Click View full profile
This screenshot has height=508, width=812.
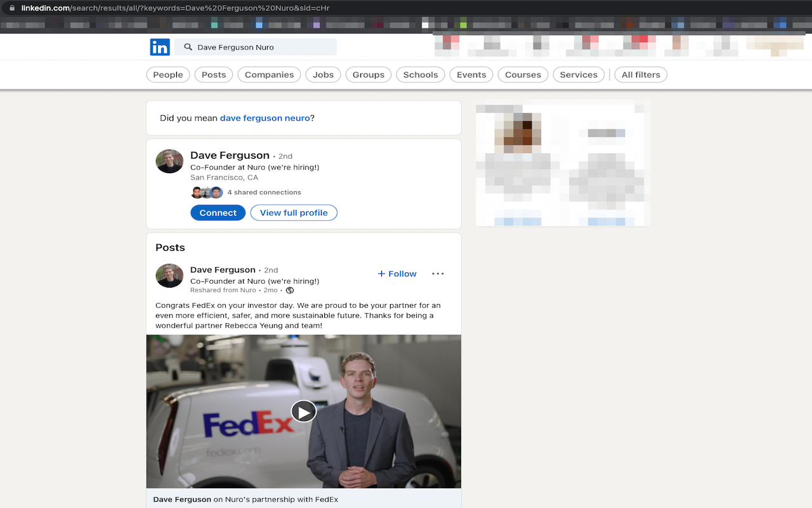(294, 212)
